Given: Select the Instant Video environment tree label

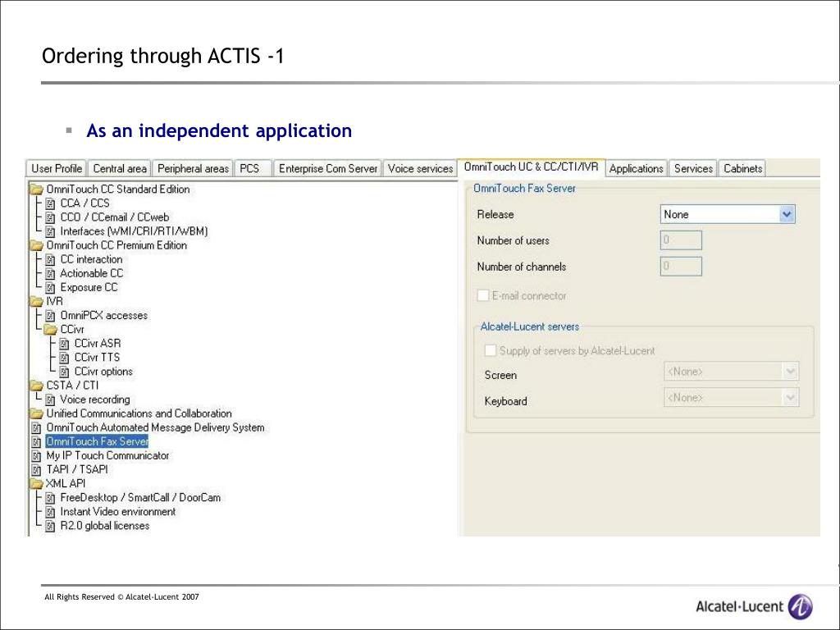Looking at the screenshot, I should click(x=118, y=512).
